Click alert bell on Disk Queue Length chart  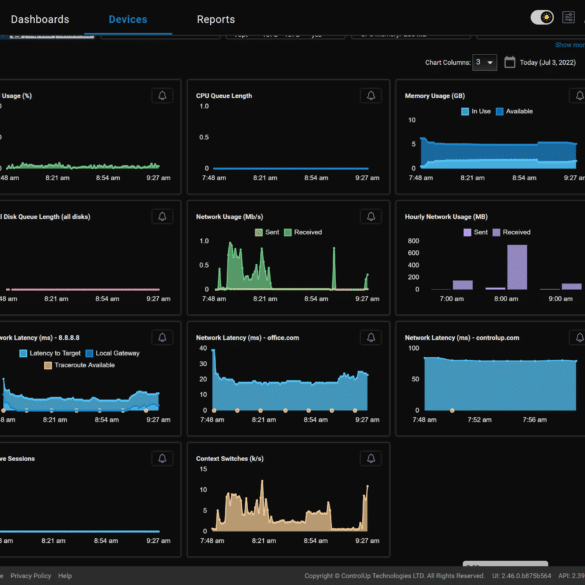(x=162, y=216)
